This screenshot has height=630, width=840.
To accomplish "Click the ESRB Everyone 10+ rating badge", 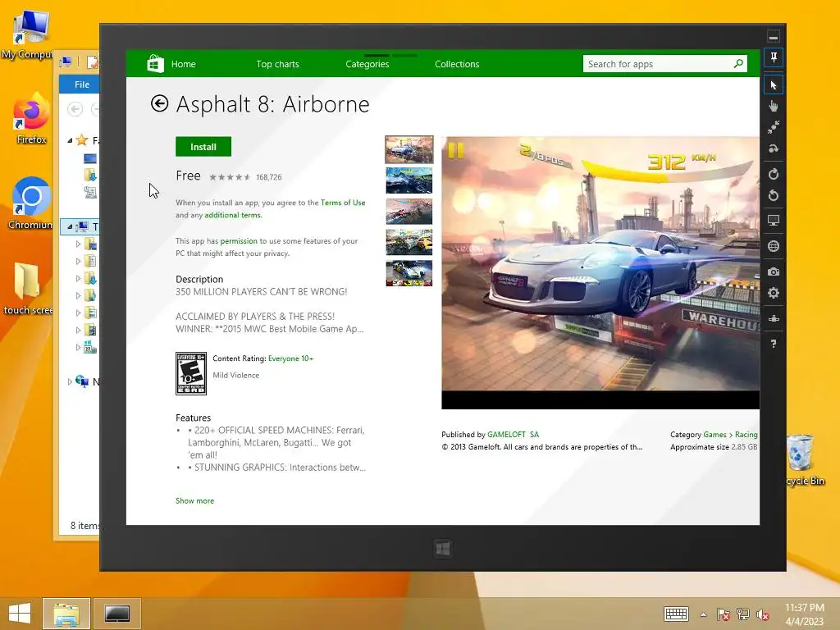I will click(190, 373).
